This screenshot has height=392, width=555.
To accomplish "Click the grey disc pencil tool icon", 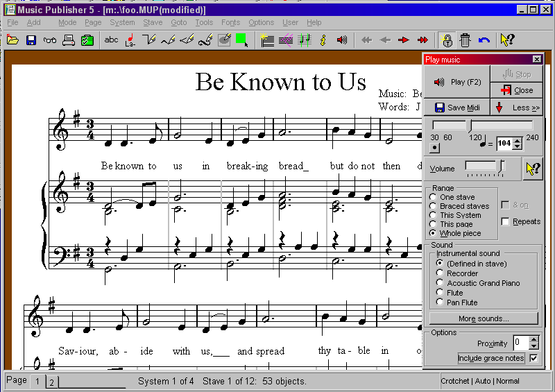I will point(224,40).
